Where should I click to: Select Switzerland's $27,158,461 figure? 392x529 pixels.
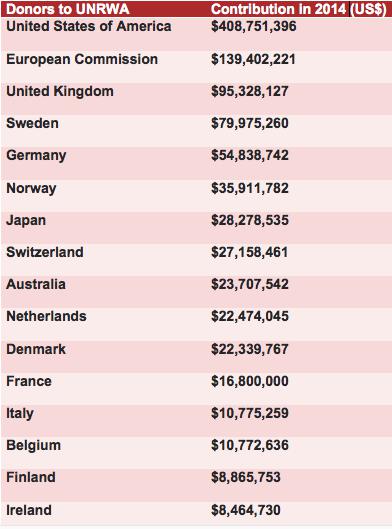250,252
